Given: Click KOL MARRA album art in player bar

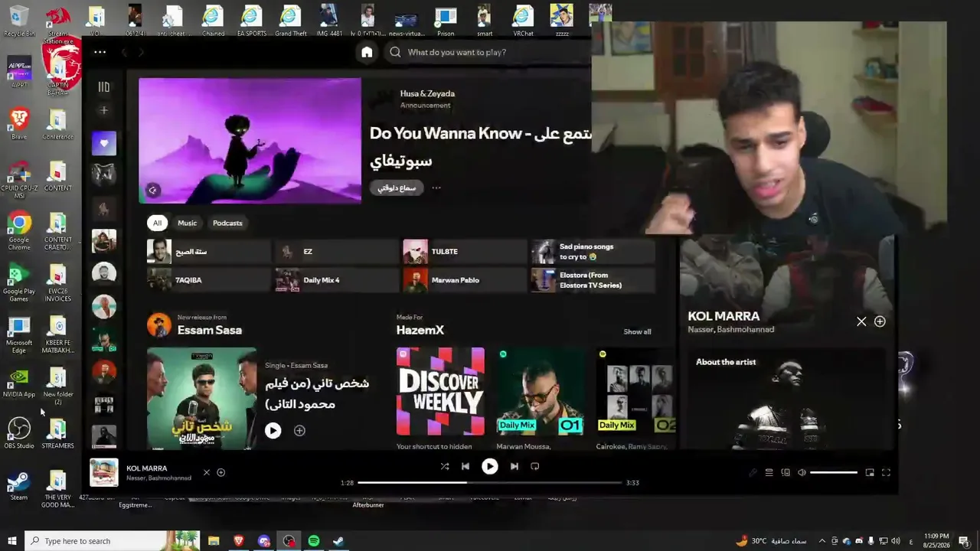Looking at the screenshot, I should [x=104, y=472].
